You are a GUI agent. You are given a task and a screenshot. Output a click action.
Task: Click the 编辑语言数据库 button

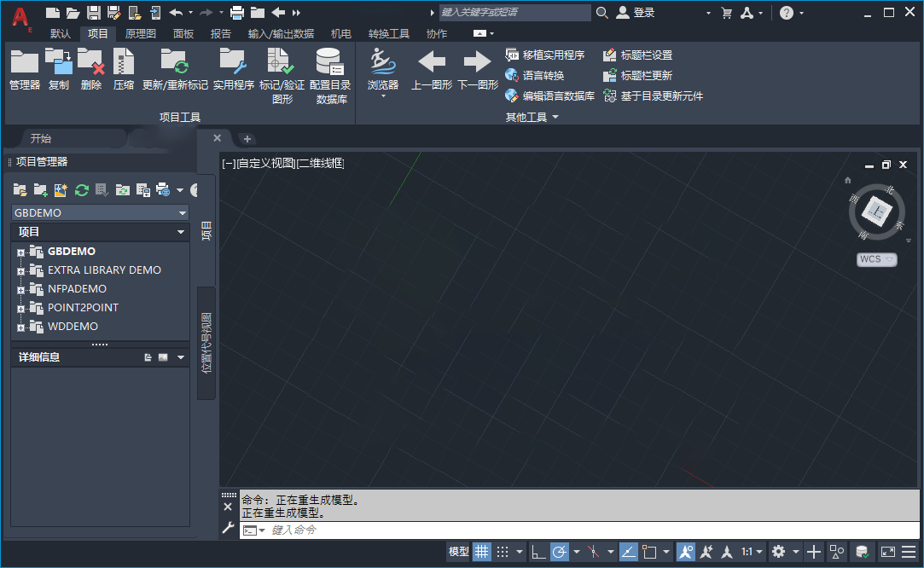[549, 96]
